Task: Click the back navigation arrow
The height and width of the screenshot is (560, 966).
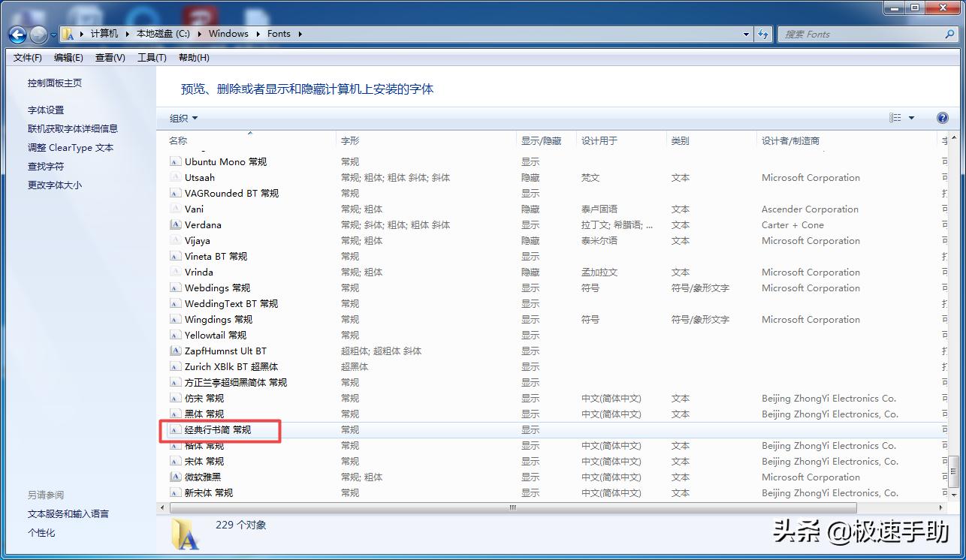Action: point(17,34)
